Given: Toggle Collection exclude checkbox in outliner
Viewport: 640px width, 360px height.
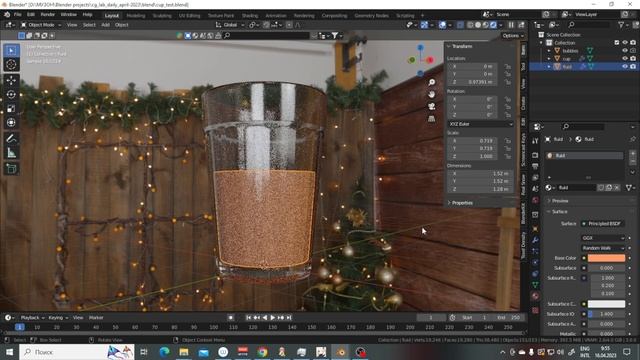Looking at the screenshot, I should (x=617, y=42).
